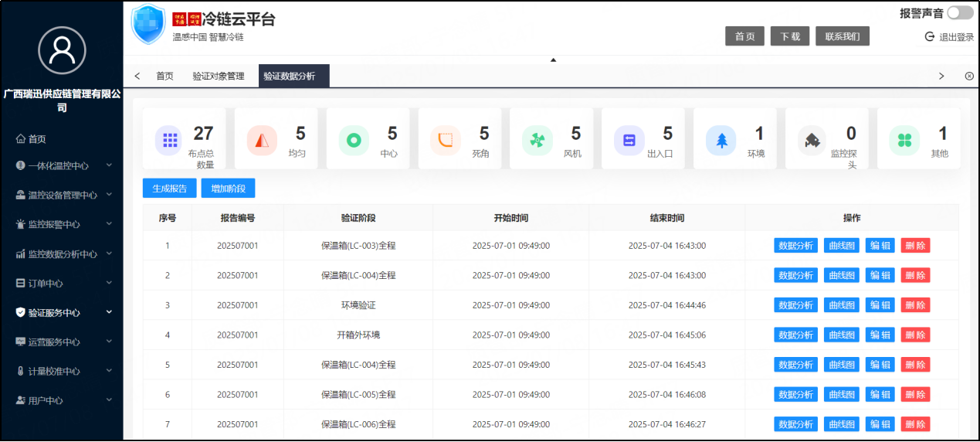The width and height of the screenshot is (980, 442).
Task: Click the 联系我们 button
Action: point(843,36)
